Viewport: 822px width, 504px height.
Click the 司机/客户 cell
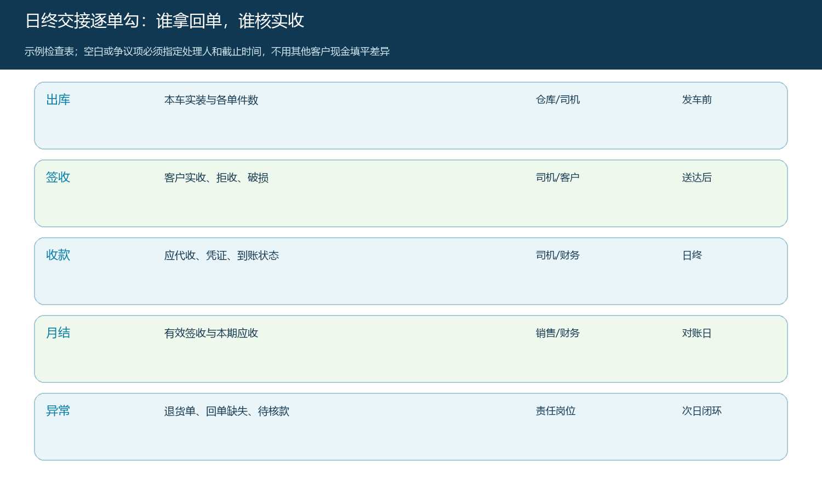point(558,177)
